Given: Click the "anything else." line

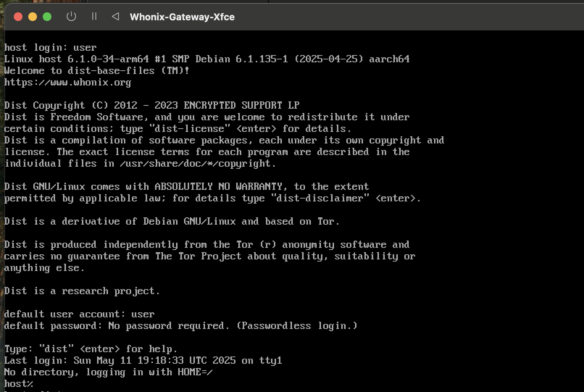Looking at the screenshot, I should (x=45, y=268).
